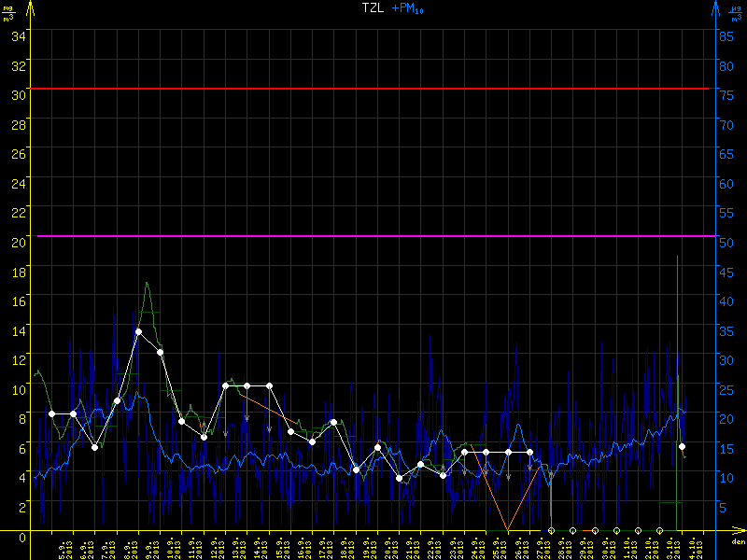Click the TZL station title
This screenshot has width=747, height=560.
373,7
